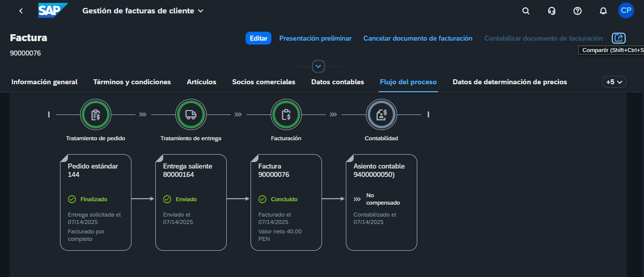Open the Pedido estándar 144 card

point(96,202)
